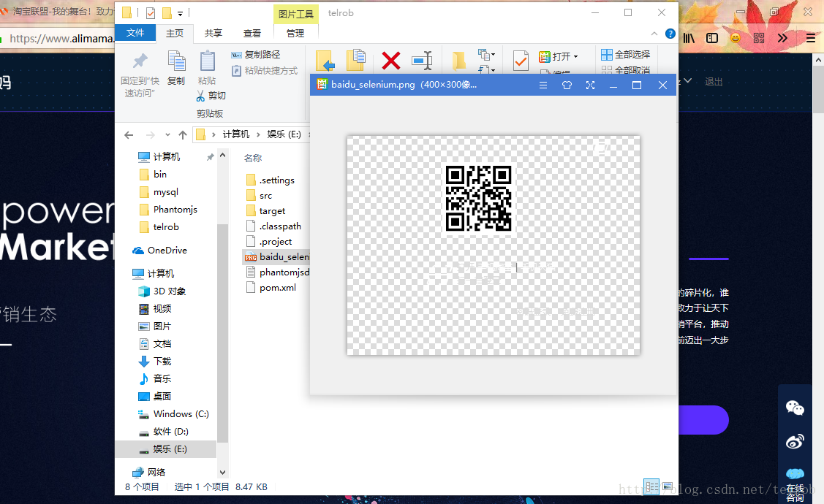Click the Rename icon in ribbon
The height and width of the screenshot is (504, 824).
(x=422, y=61)
